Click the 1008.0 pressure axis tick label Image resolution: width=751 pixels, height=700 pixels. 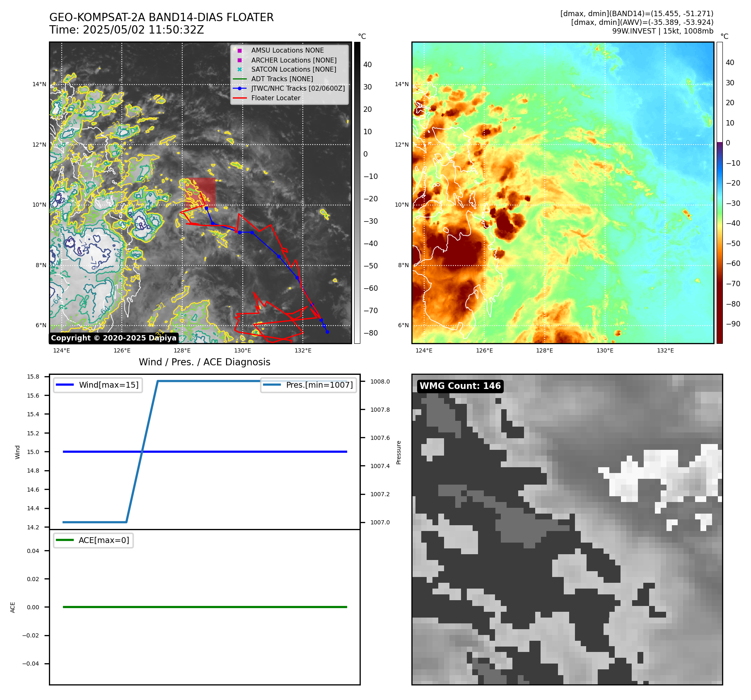point(380,381)
